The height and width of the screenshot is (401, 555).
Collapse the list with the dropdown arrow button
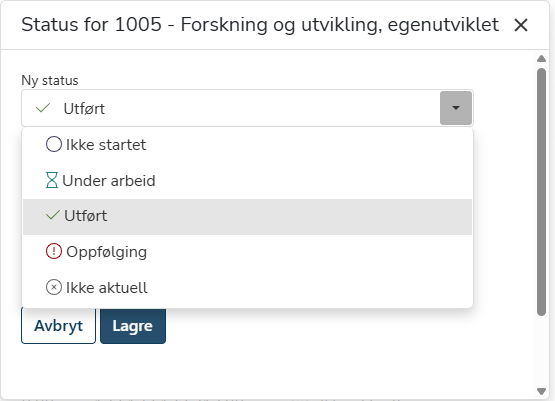point(456,108)
